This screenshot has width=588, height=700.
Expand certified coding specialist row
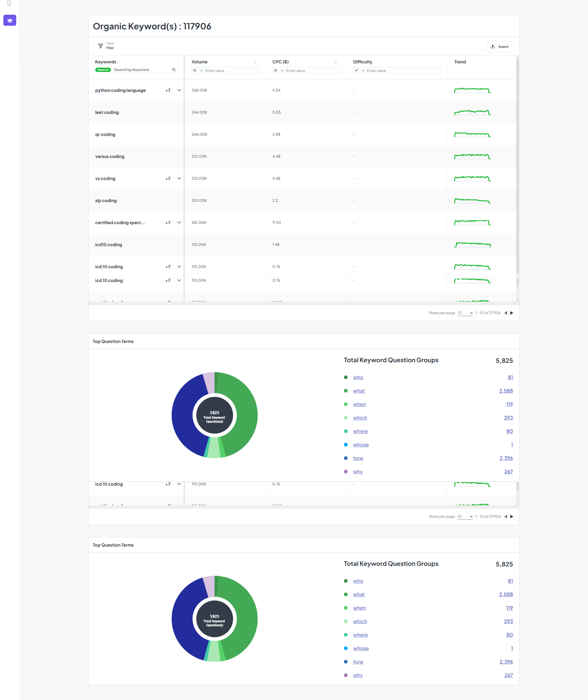(179, 223)
